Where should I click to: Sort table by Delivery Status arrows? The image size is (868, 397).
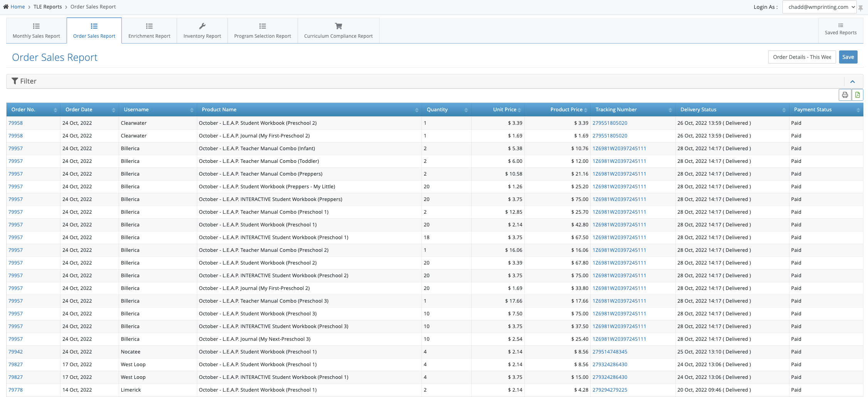[784, 110]
